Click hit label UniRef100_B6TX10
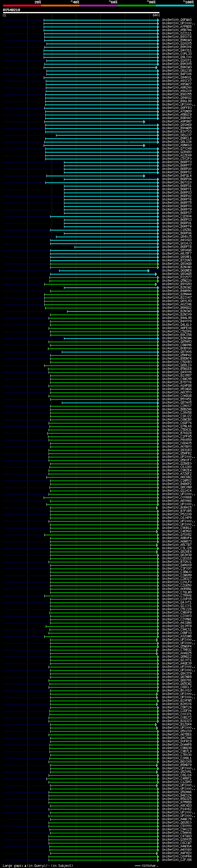The height and width of the screenshot is (868, 197). click(x=176, y=182)
